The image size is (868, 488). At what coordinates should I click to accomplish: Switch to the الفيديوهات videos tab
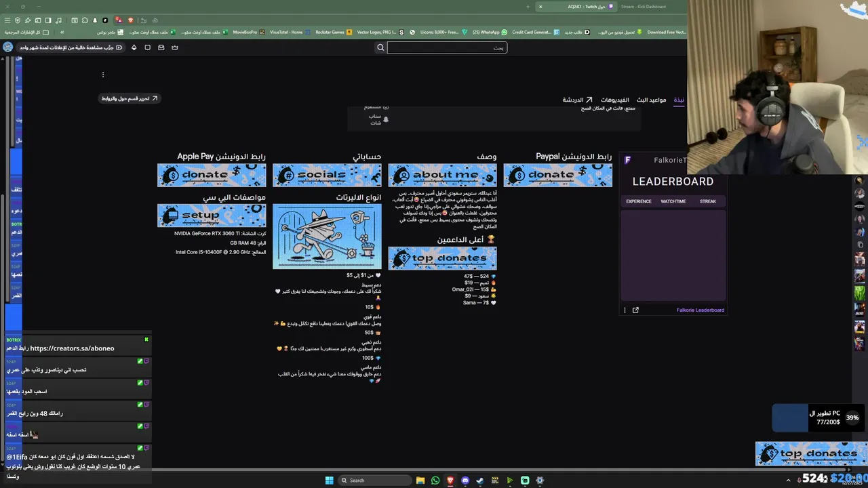pos(614,100)
